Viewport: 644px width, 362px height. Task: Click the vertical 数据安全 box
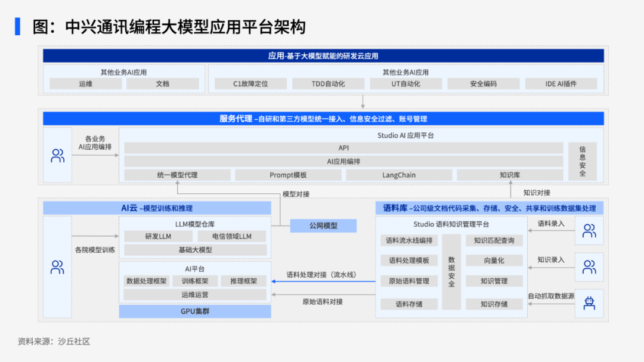coord(451,272)
